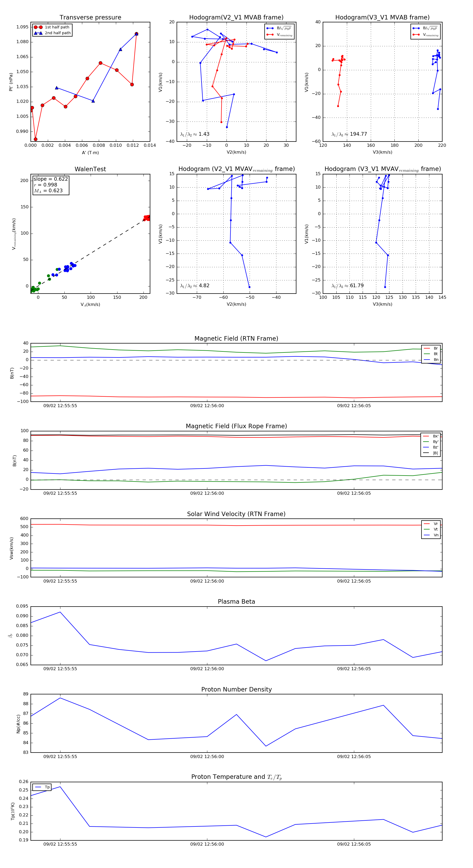Select the "Hodogram(V2_V1 MVAB frame)" title
473x868 pixels.
(236, 18)
